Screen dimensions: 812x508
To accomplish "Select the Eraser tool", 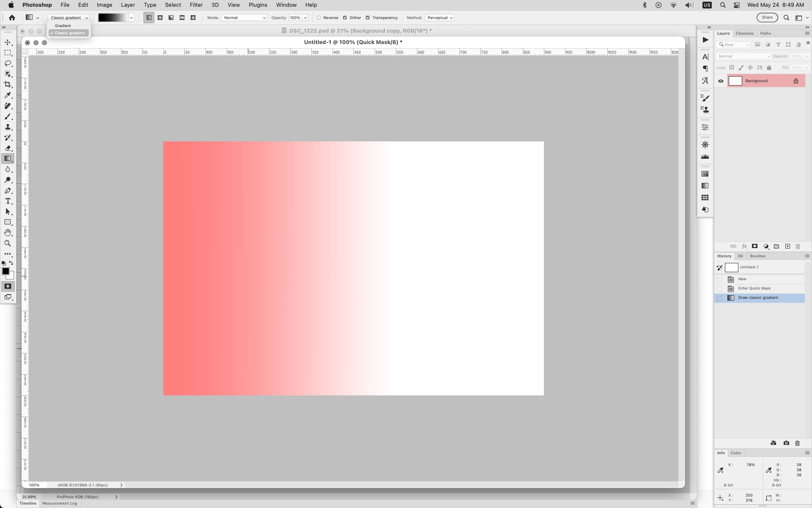I will point(8,148).
